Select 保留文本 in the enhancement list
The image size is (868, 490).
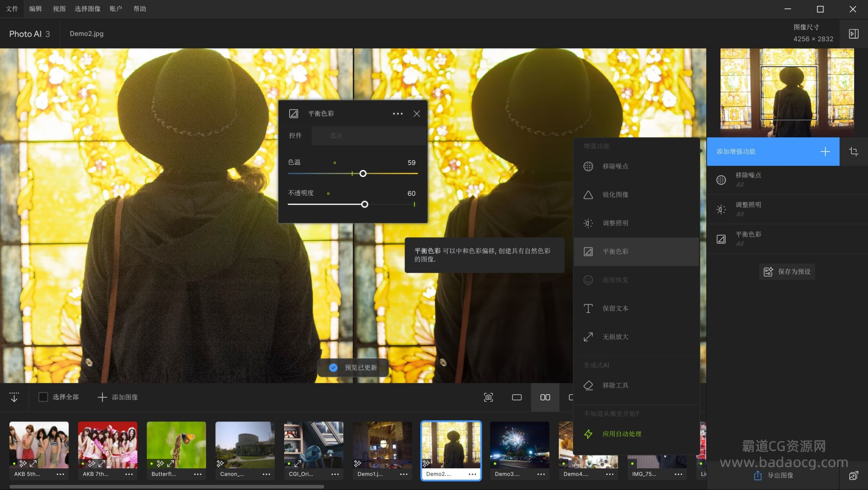tap(636, 309)
